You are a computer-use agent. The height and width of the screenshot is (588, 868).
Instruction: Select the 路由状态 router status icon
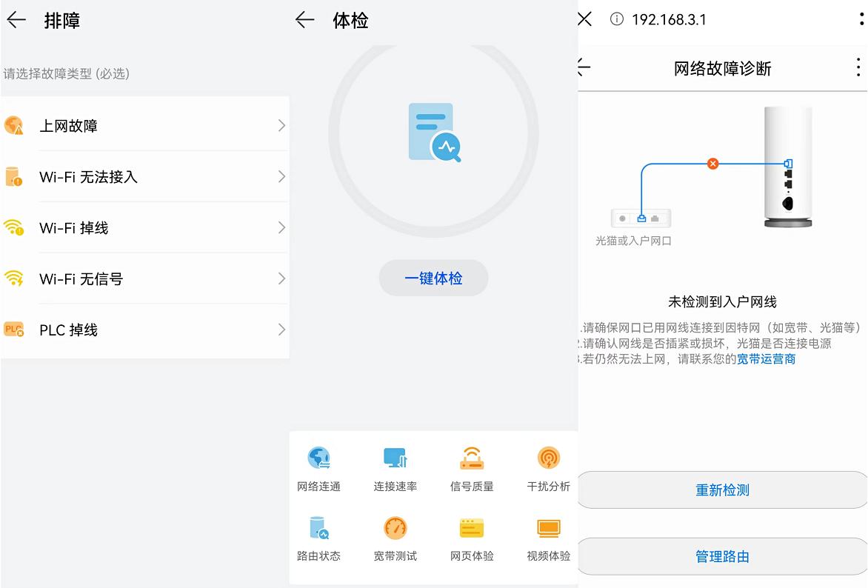(x=318, y=528)
